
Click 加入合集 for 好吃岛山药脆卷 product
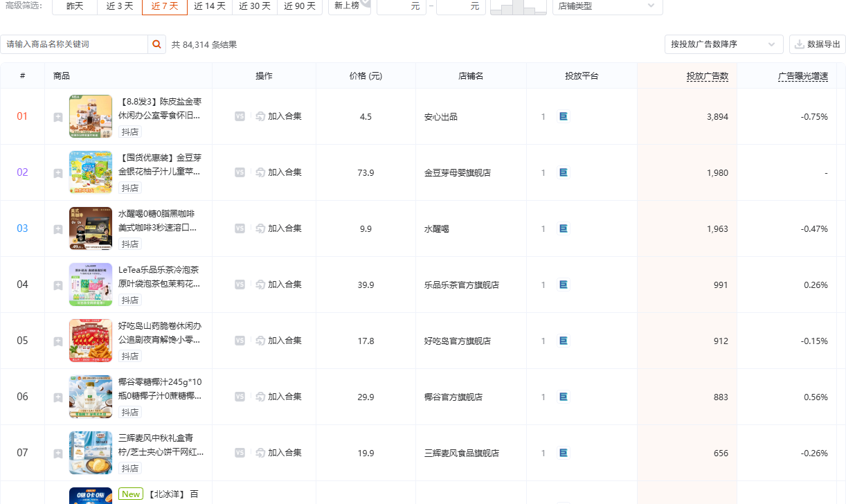point(278,341)
